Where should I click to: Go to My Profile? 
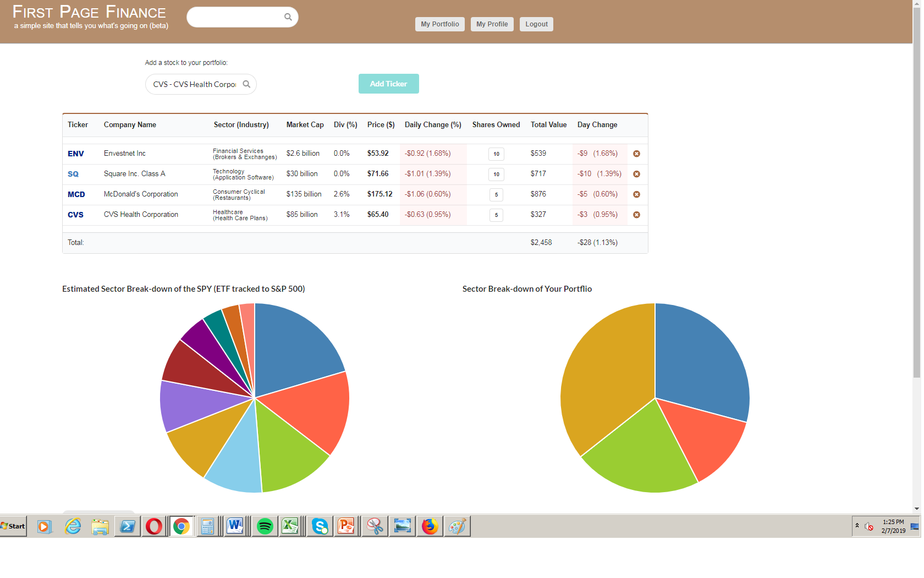[492, 24]
